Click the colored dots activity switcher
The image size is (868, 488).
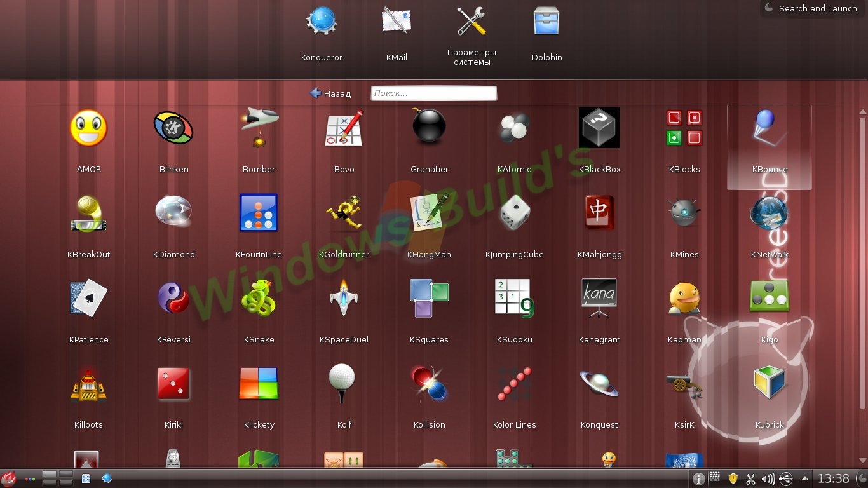pyautogui.click(x=29, y=479)
